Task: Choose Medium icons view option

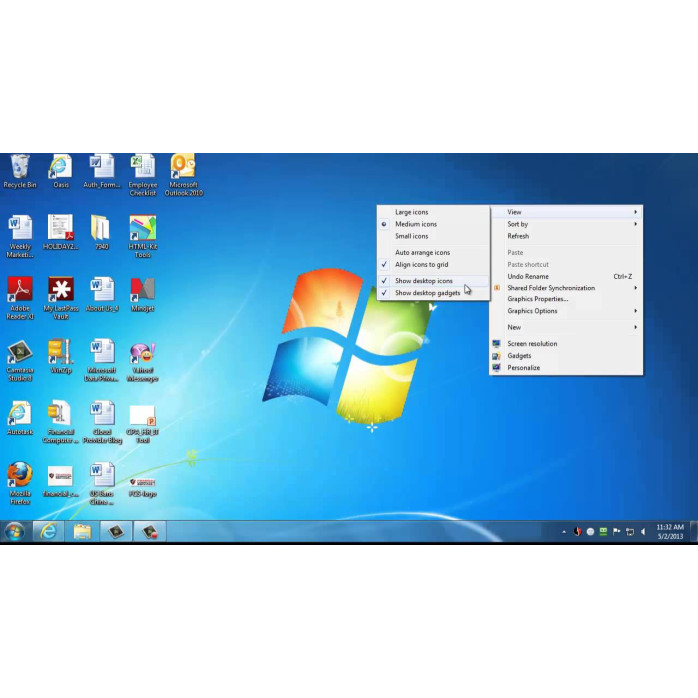Action: (x=433, y=224)
